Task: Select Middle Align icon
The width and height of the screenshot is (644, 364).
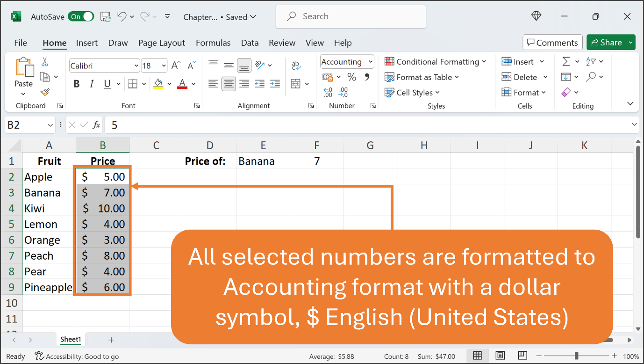Action: [x=229, y=65]
